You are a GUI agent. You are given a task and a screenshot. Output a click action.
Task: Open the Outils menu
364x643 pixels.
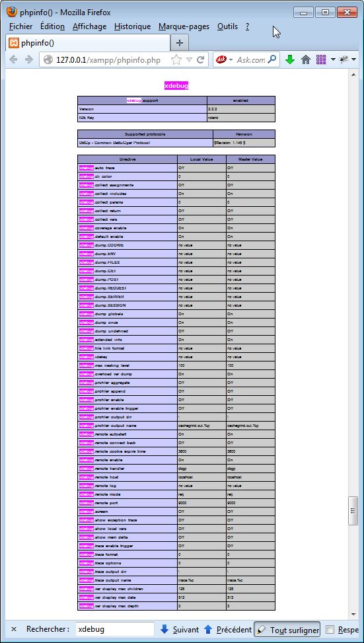click(x=227, y=26)
